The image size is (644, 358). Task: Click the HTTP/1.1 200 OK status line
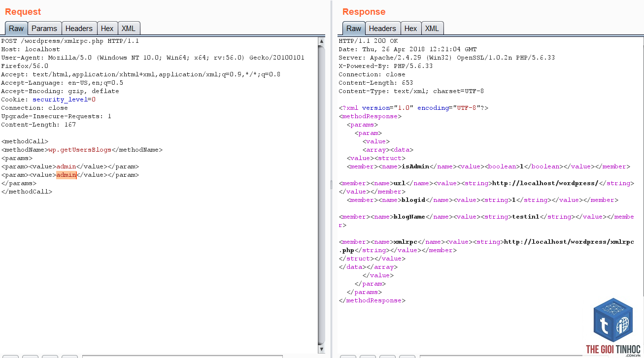pyautogui.click(x=368, y=41)
